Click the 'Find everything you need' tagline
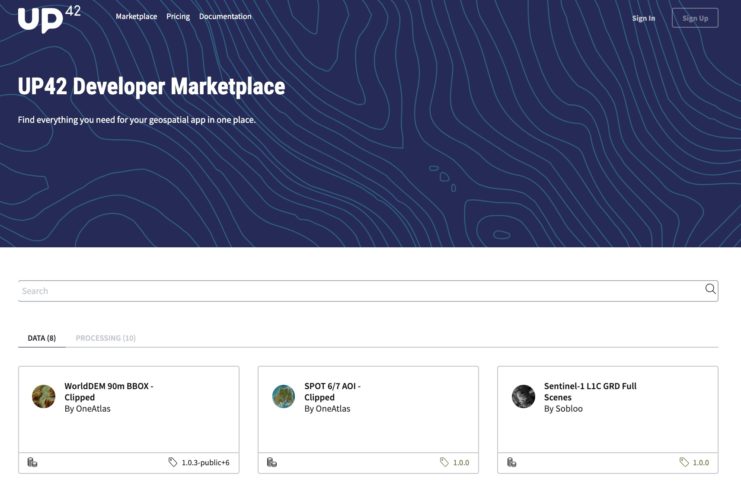This screenshot has width=741, height=486. click(x=137, y=120)
